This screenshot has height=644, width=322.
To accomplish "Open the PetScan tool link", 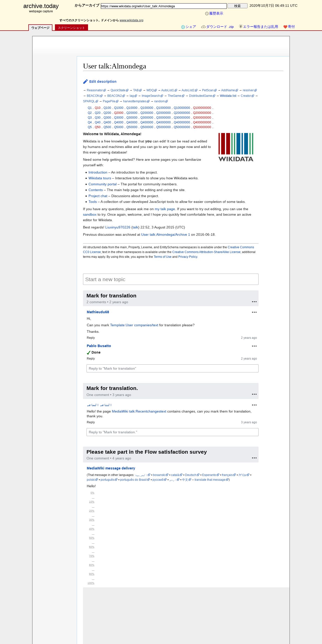I will [x=209, y=90].
